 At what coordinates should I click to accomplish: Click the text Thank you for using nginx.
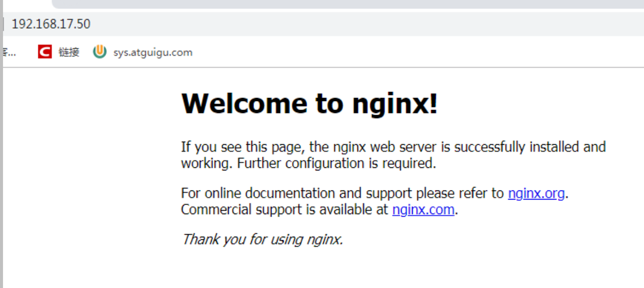(x=262, y=239)
